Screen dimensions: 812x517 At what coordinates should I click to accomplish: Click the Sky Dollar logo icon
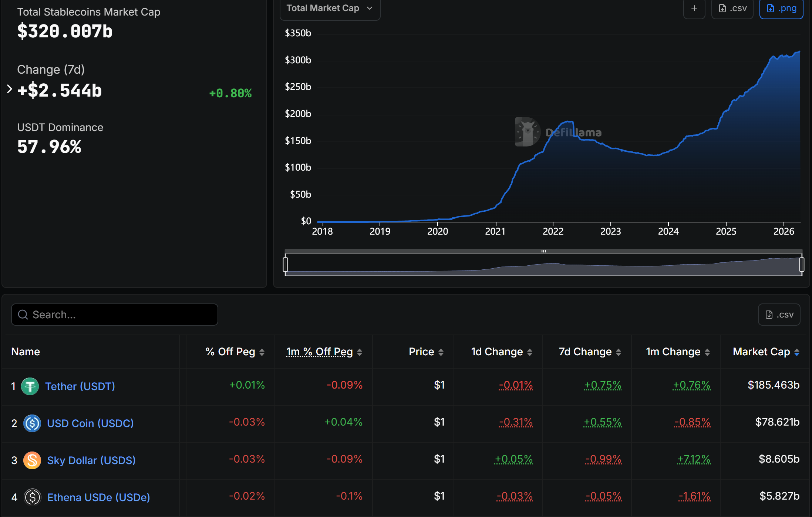pos(32,460)
